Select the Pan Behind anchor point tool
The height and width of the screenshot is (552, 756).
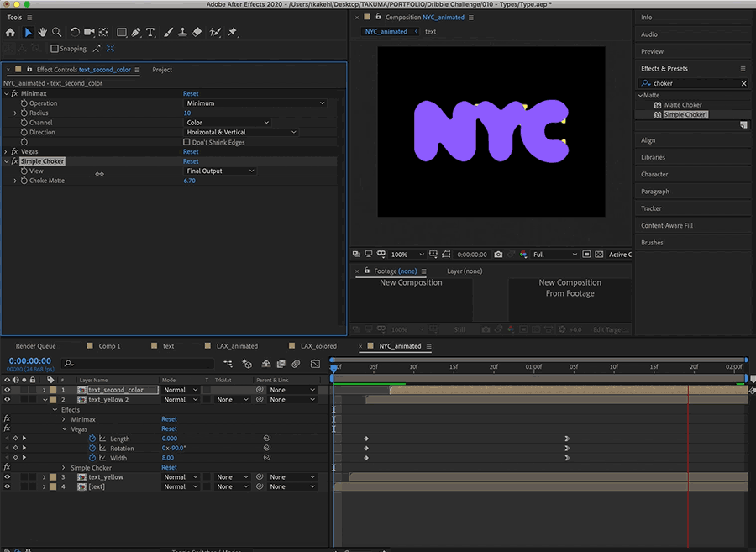click(x=103, y=32)
